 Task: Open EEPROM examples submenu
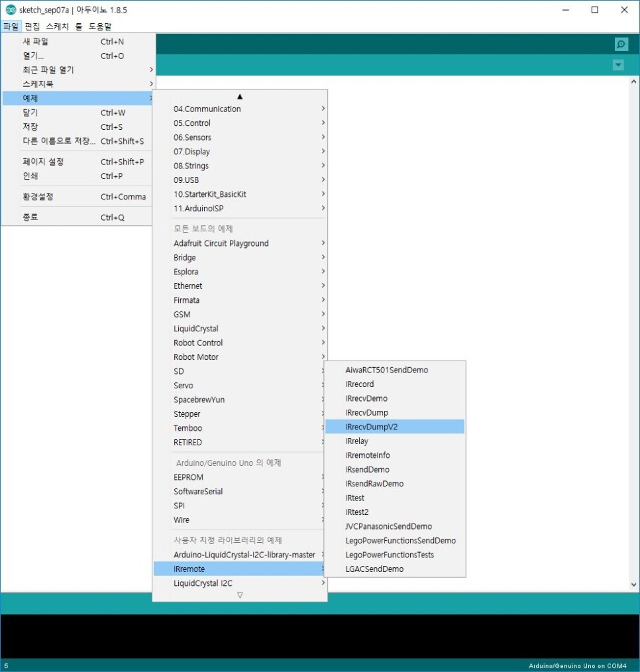(239, 477)
